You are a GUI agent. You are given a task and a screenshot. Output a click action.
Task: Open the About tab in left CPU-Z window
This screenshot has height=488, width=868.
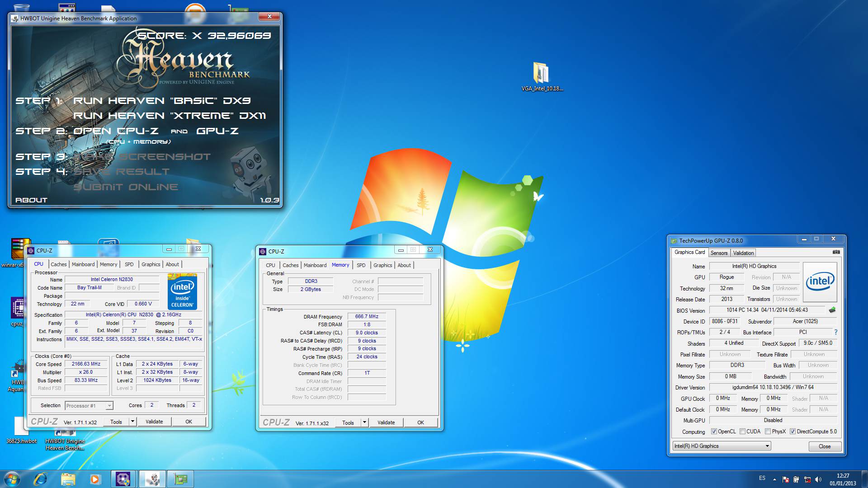[172, 264]
